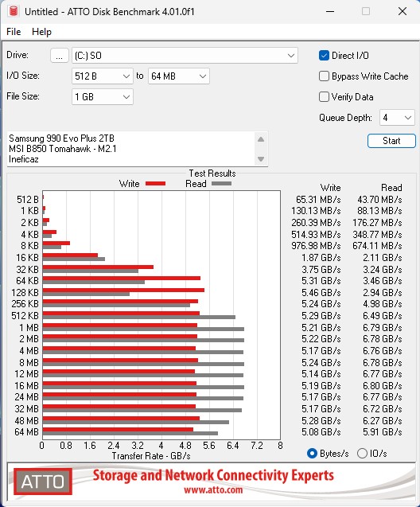Click the ATTO logo in the banner
The width and height of the screenshot is (420, 507).
click(43, 482)
